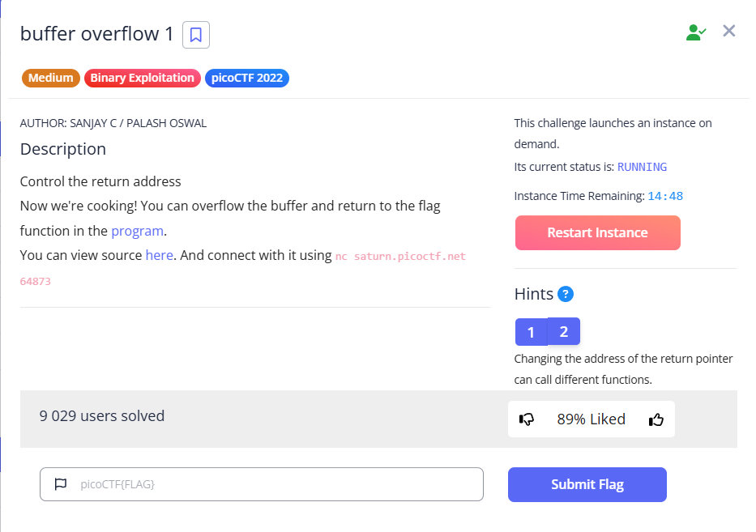The image size is (756, 532).
Task: Show hint 2
Action: tap(564, 331)
